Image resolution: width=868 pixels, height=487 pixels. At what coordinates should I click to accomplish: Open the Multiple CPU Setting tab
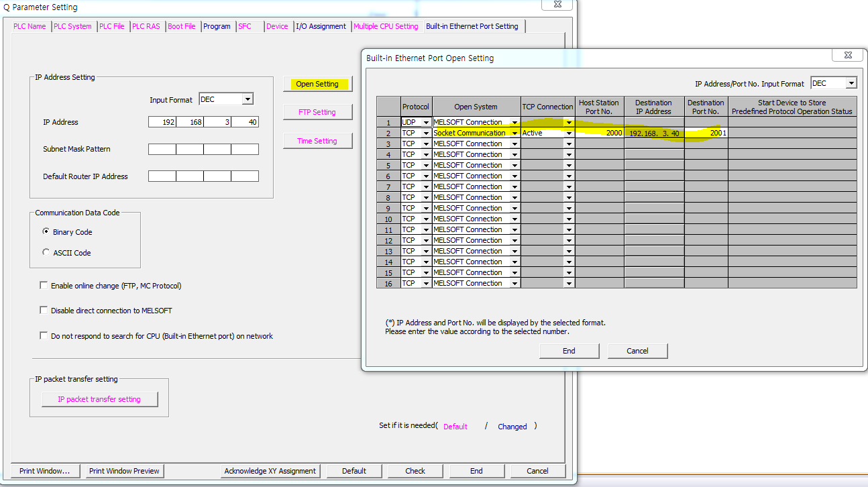[x=386, y=26]
